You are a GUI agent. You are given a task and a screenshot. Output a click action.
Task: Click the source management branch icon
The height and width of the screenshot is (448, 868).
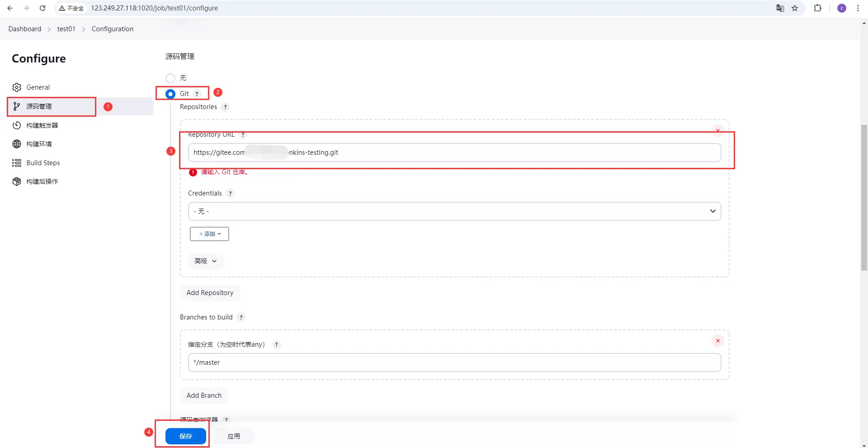tap(17, 106)
